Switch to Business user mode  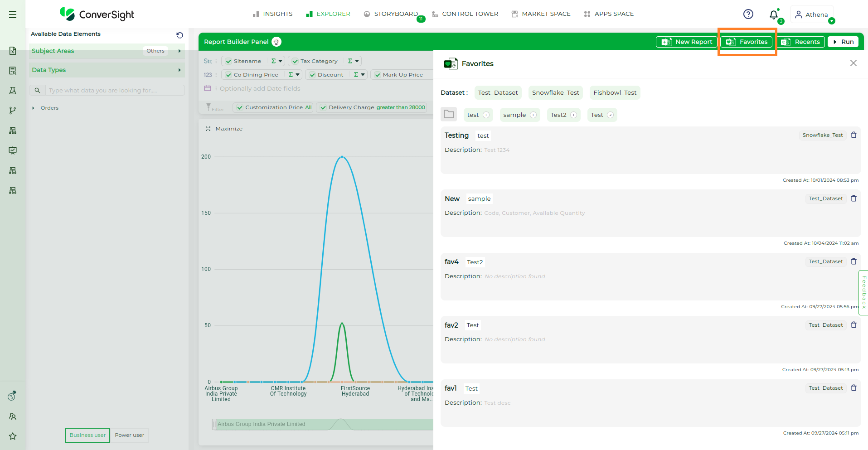87,435
